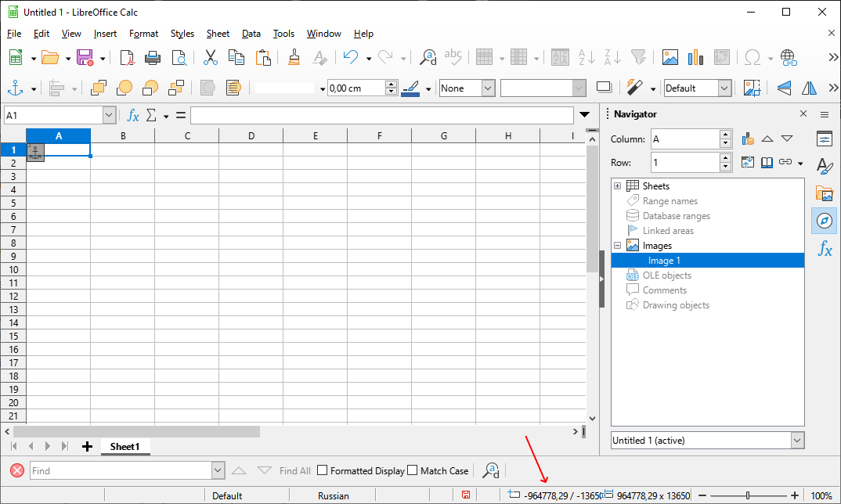Viewport: 841px width, 504px height.
Task: Open the line style None dropdown
Action: pos(488,88)
